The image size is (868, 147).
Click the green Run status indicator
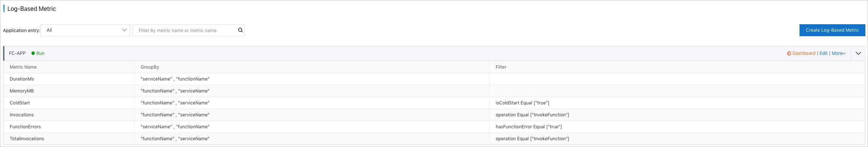coord(38,53)
